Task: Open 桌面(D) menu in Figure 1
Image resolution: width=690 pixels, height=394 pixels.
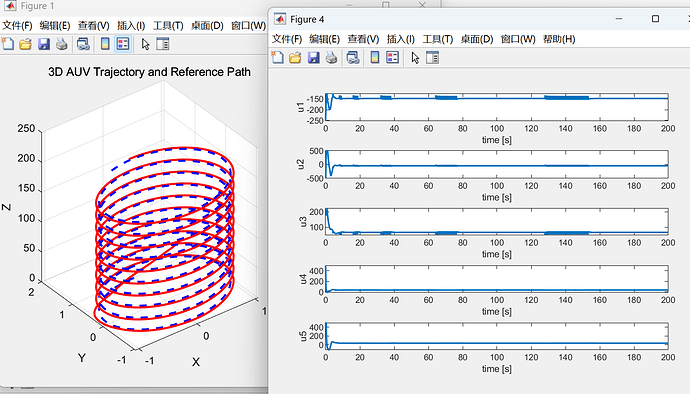Action: (207, 26)
